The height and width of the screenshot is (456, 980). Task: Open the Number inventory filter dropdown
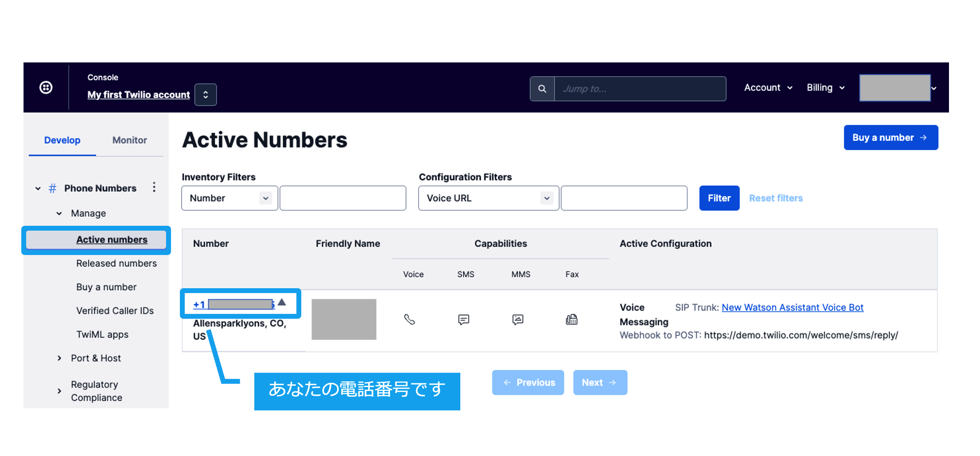[229, 198]
